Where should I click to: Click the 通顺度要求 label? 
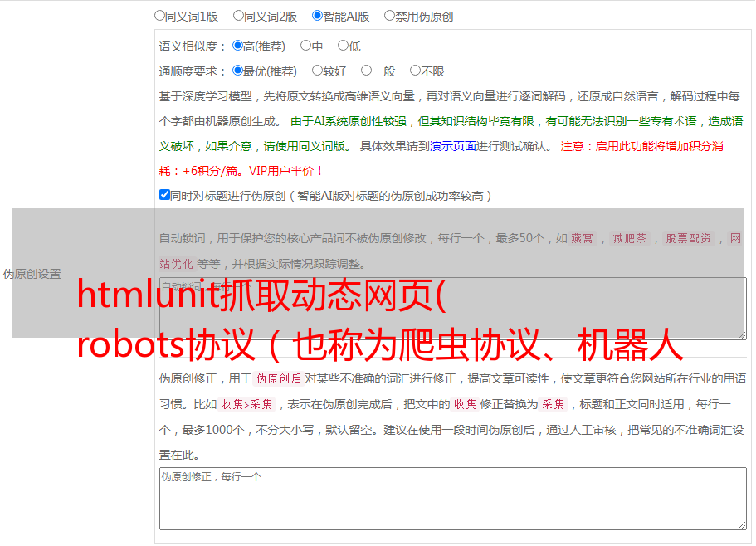tap(193, 72)
